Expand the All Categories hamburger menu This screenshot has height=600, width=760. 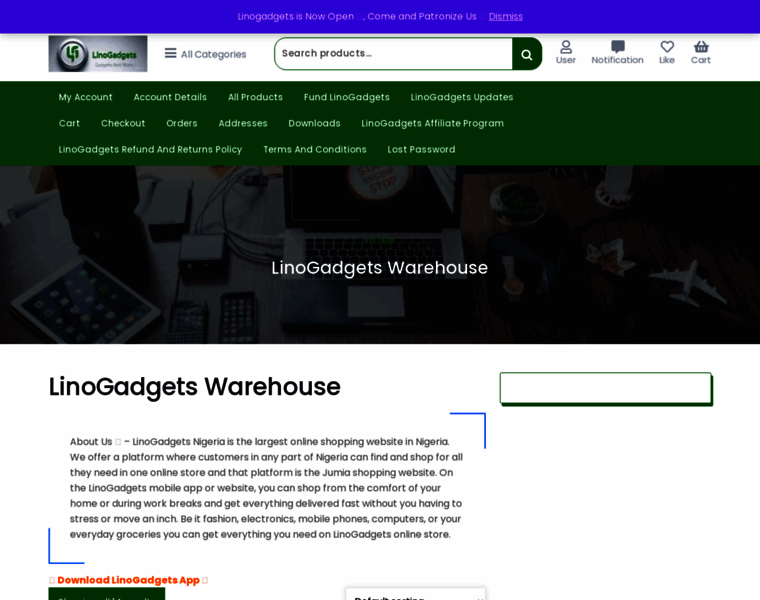tap(206, 54)
